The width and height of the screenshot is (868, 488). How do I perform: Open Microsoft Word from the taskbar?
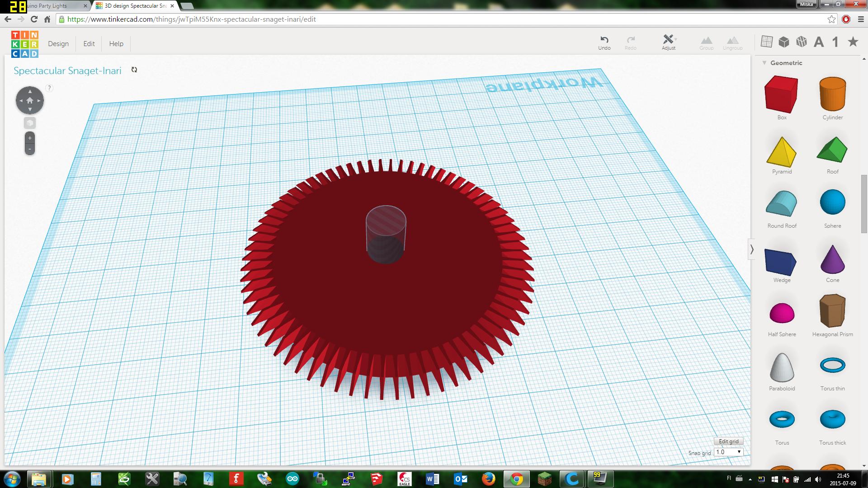[x=433, y=479]
